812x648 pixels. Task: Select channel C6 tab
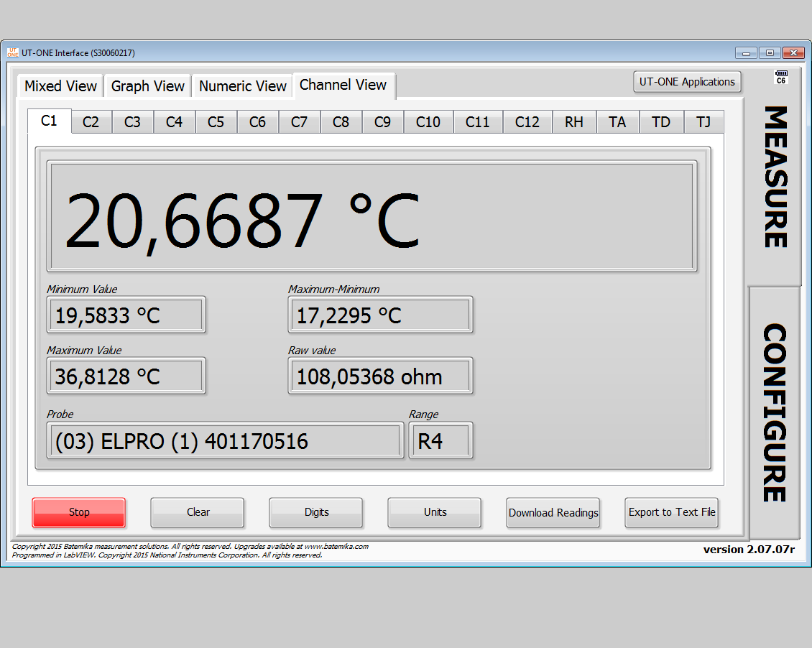point(257,121)
